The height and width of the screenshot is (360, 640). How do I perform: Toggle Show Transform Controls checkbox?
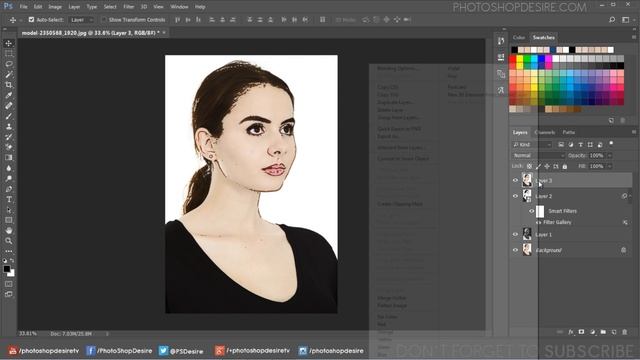[104, 20]
